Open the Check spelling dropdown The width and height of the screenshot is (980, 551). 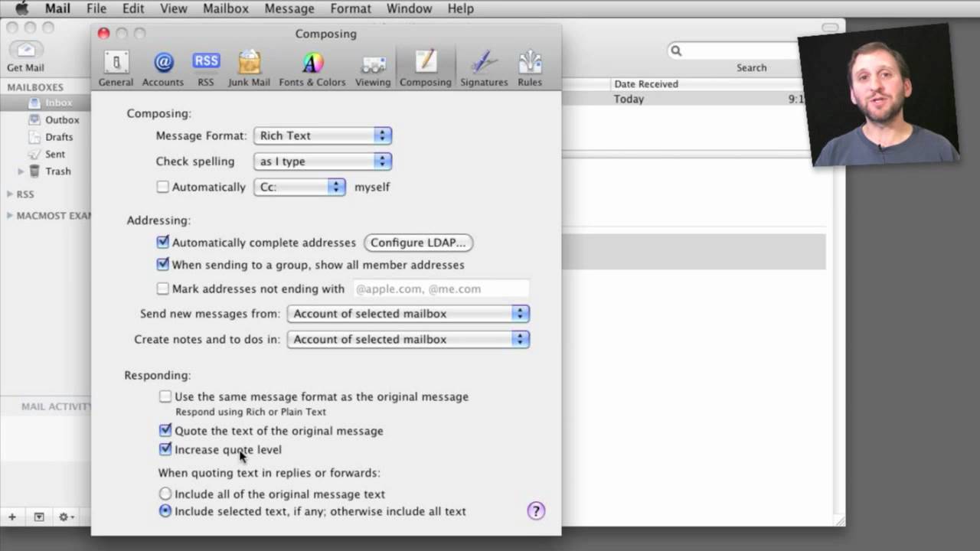click(323, 161)
